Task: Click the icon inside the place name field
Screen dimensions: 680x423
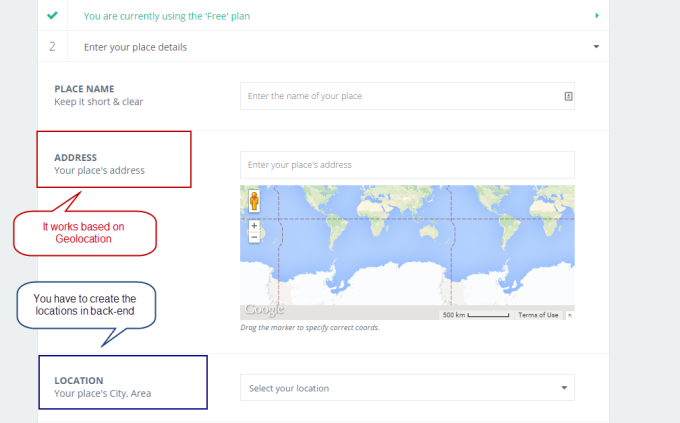Action: (567, 96)
